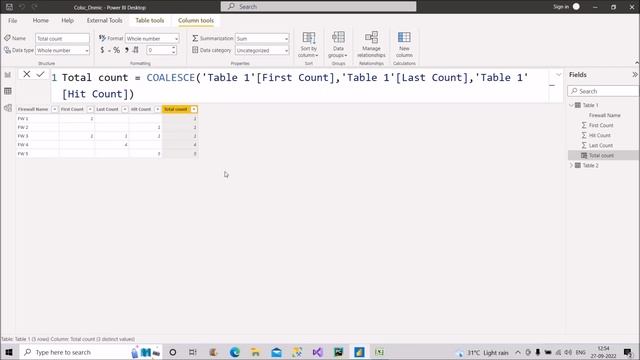This screenshot has height=360, width=640.
Task: Open filter dropdown on Last Count column
Action: point(124,109)
